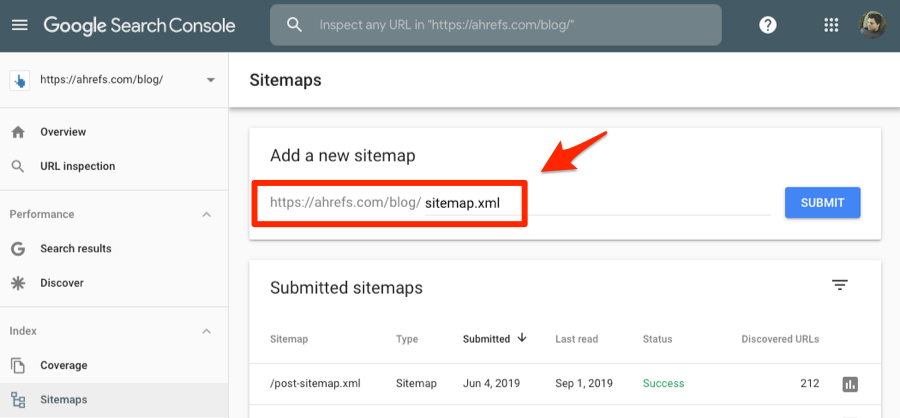Click the filter icon for submitted sitemaps
The height and width of the screenshot is (418, 900).
(840, 286)
